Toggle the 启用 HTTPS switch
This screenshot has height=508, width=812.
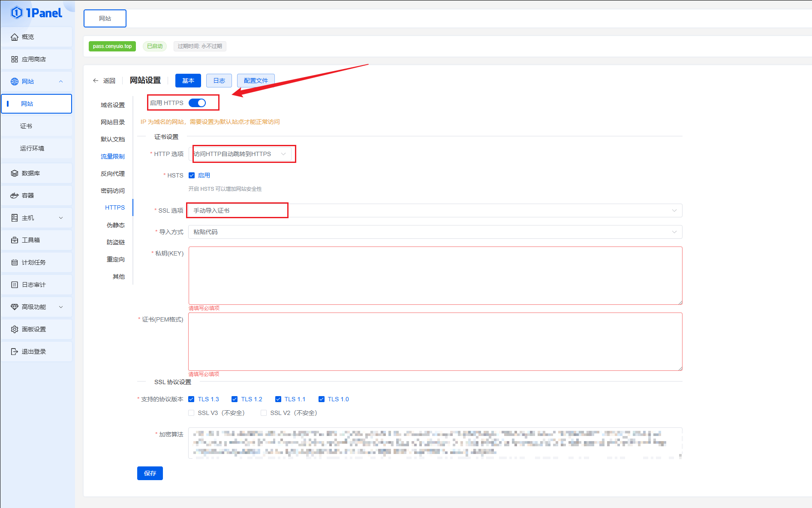tap(197, 103)
